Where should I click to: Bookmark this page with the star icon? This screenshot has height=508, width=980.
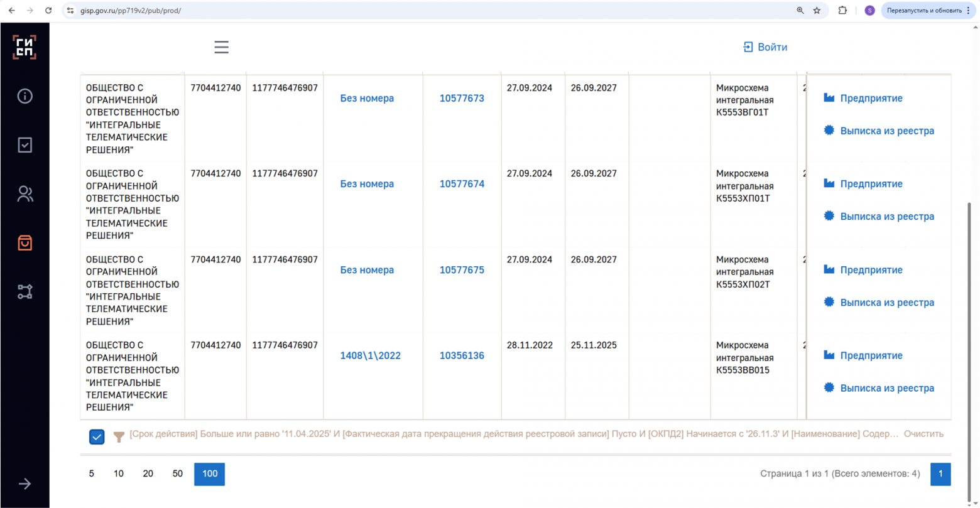coord(817,11)
